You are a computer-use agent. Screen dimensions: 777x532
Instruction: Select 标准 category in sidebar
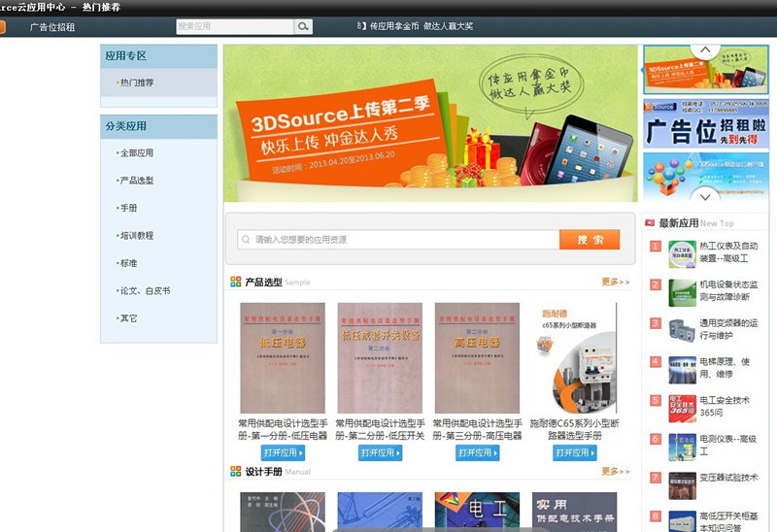click(x=128, y=263)
